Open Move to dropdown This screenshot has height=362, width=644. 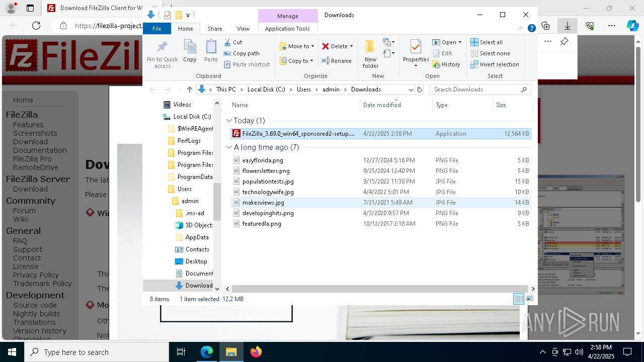pos(297,46)
